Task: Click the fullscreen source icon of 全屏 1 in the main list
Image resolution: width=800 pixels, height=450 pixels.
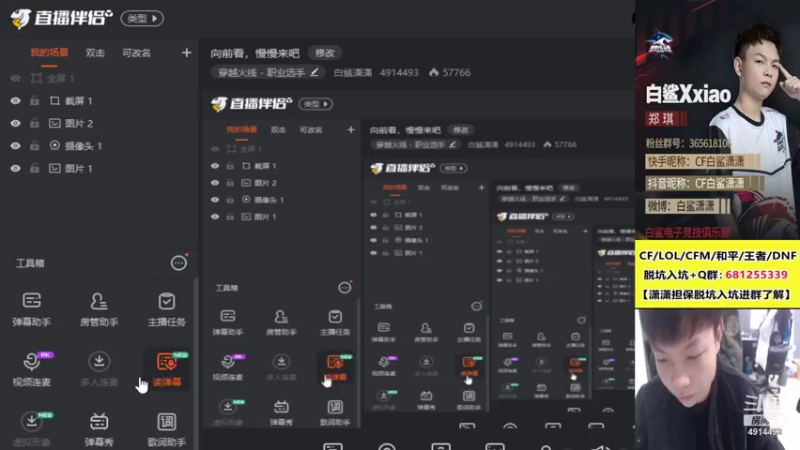Action: tap(36, 78)
